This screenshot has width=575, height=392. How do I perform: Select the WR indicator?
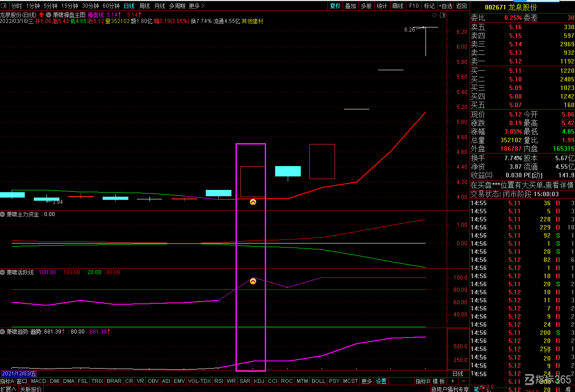tap(231, 381)
